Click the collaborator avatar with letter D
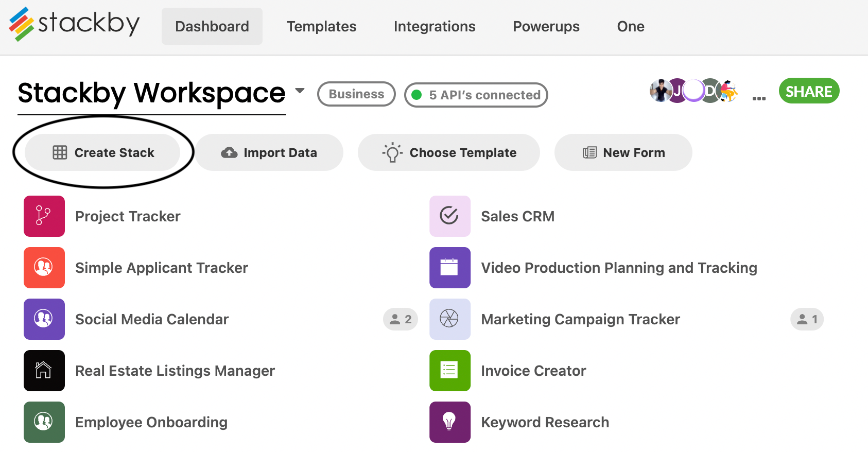Viewport: 868px width, 452px height. tap(710, 91)
